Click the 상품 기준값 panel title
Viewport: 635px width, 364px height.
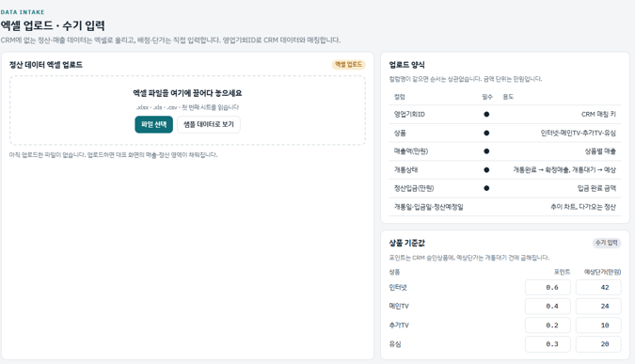406,243
